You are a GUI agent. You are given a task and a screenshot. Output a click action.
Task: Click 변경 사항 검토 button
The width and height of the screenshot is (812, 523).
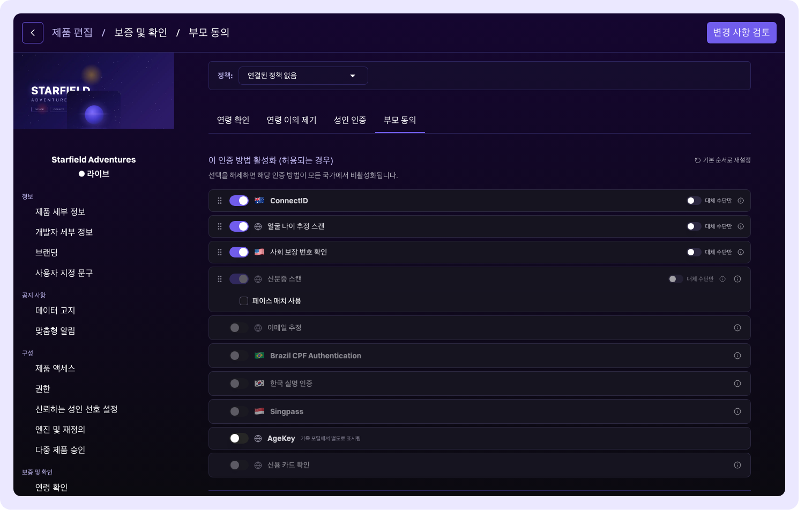pyautogui.click(x=742, y=33)
